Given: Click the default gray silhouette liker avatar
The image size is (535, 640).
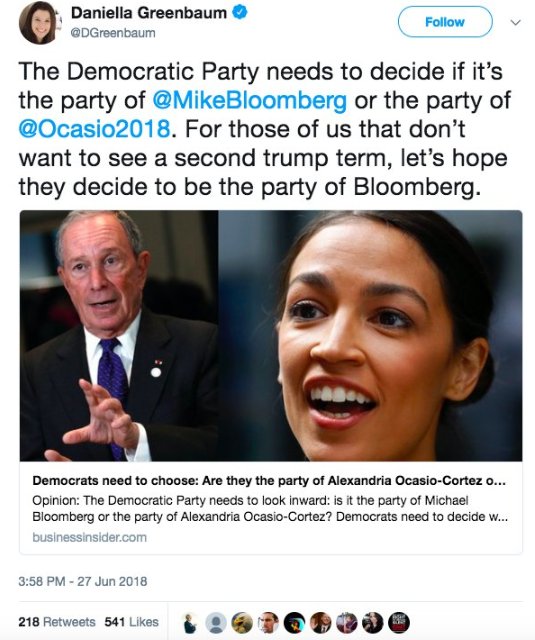Looking at the screenshot, I should pos(215,623).
